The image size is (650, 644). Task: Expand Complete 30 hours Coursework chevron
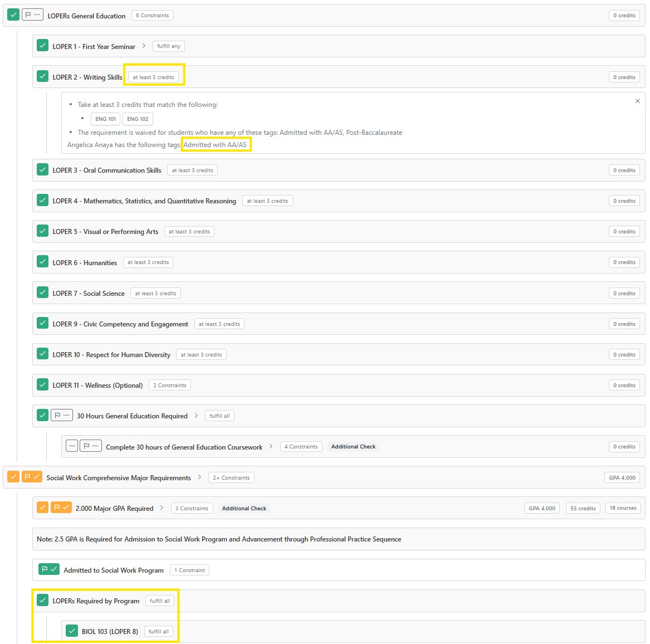[271, 447]
